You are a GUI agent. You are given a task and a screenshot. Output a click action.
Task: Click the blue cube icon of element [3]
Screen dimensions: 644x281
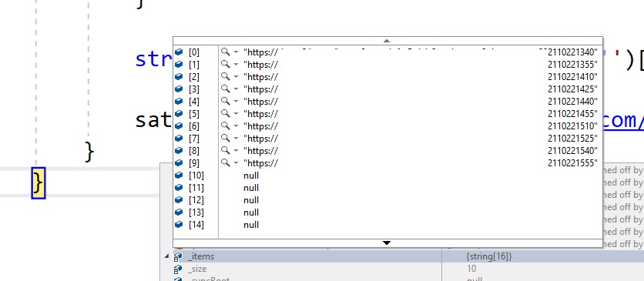point(178,89)
